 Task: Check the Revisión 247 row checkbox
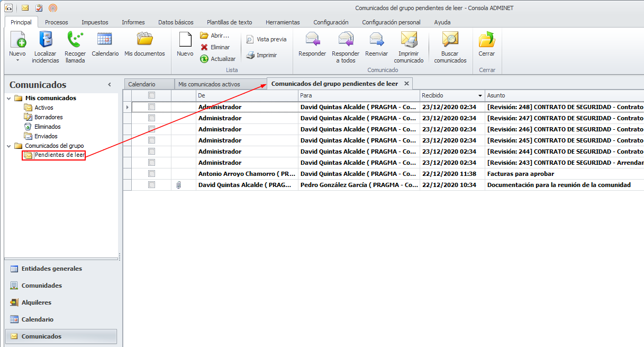pyautogui.click(x=151, y=118)
